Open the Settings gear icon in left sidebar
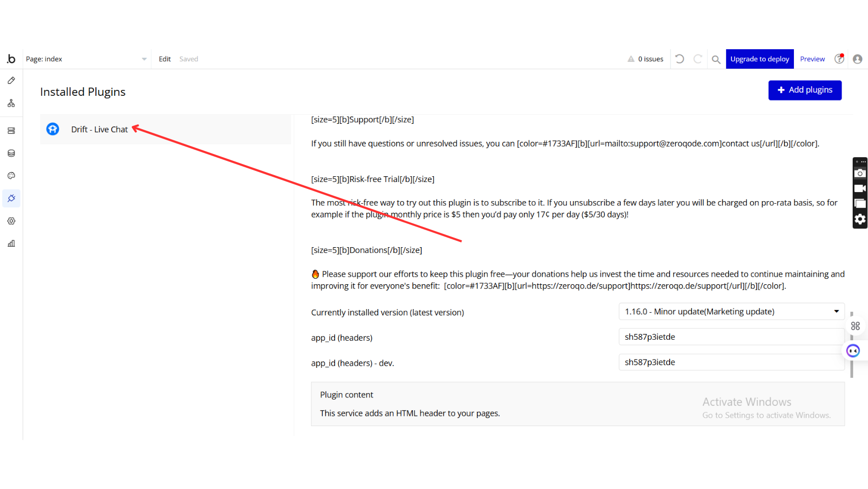Image resolution: width=868 pixels, height=489 pixels. pyautogui.click(x=11, y=221)
